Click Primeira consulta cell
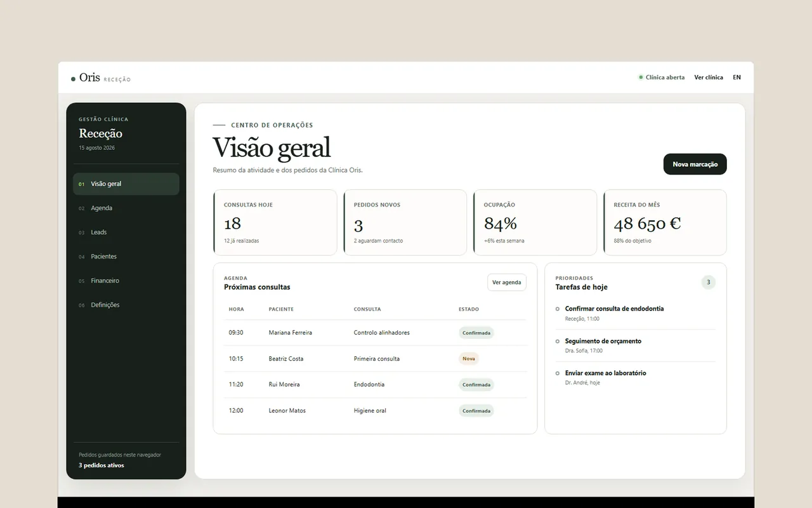This screenshot has width=812, height=508. (377, 359)
